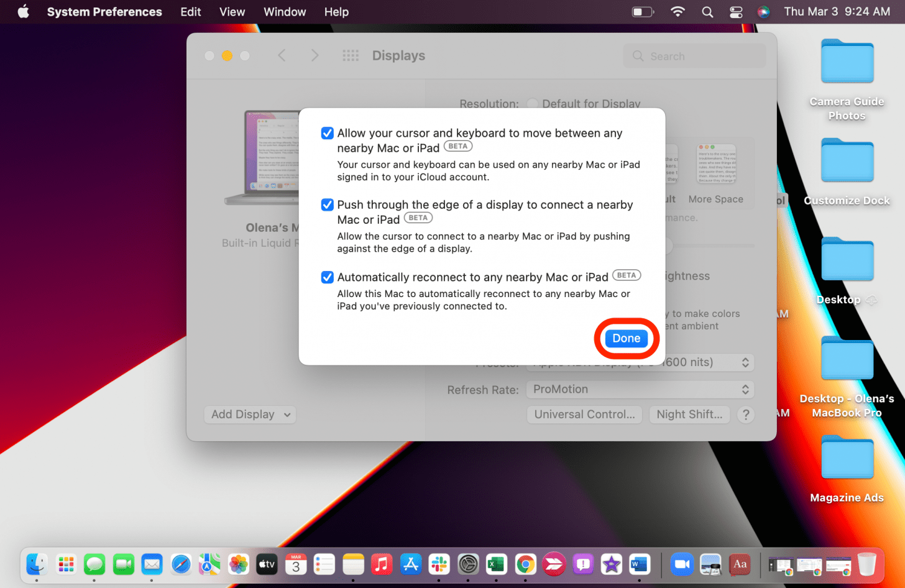Image resolution: width=905 pixels, height=588 pixels.
Task: Open the Wi-Fi status icon
Action: point(678,12)
